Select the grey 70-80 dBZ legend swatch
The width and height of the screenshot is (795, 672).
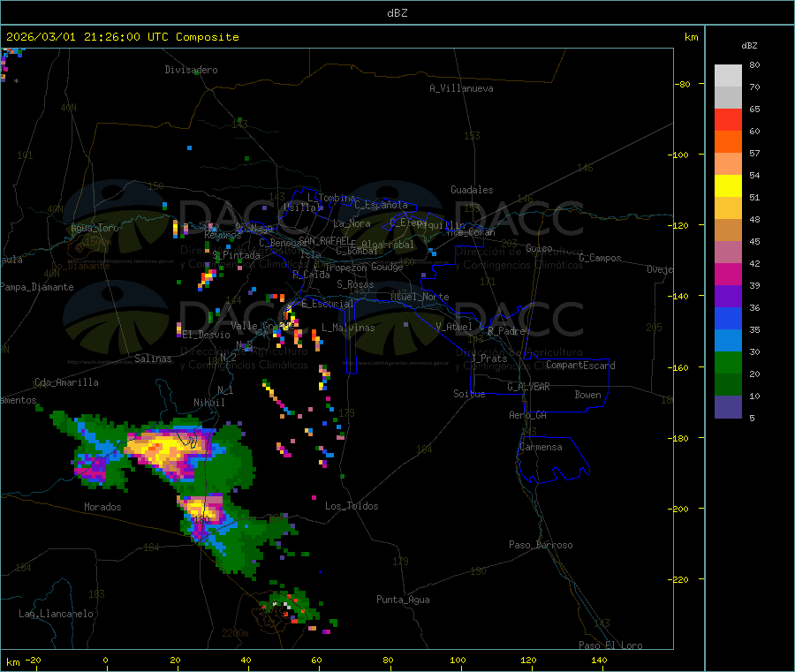(x=728, y=76)
